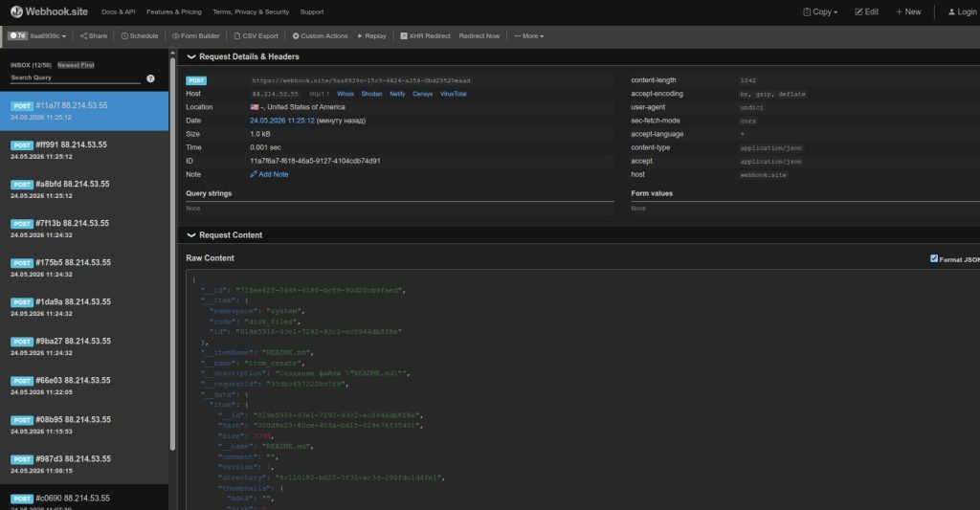This screenshot has height=510, width=980.
Task: Open the 9aa6939c URL dropdown
Action: click(37, 36)
